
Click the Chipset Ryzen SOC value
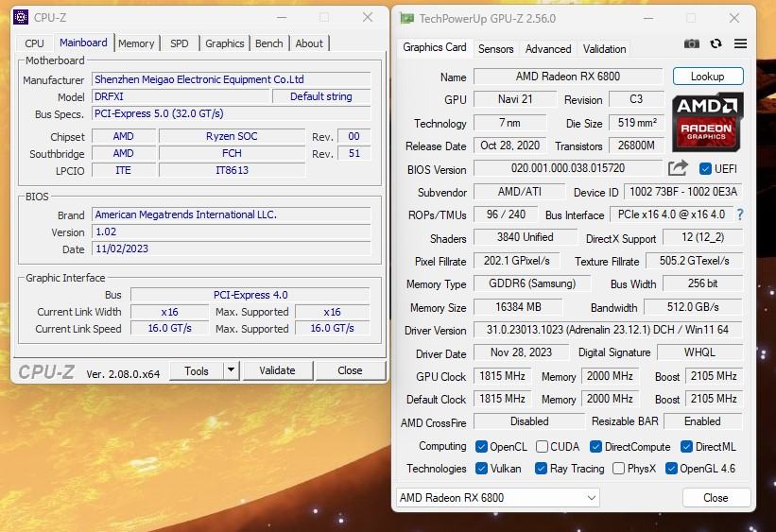click(x=232, y=136)
